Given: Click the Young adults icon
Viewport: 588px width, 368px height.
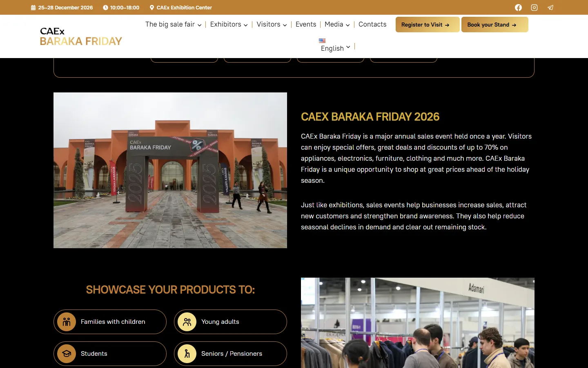Looking at the screenshot, I should pos(187,322).
